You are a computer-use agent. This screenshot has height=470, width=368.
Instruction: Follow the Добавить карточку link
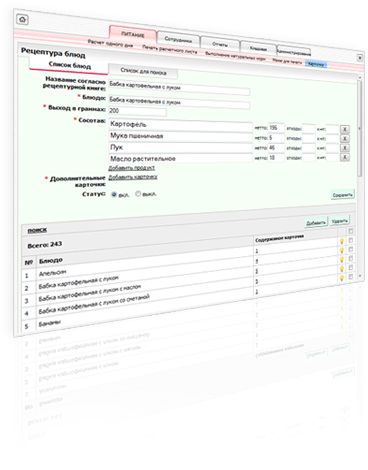[x=133, y=177]
